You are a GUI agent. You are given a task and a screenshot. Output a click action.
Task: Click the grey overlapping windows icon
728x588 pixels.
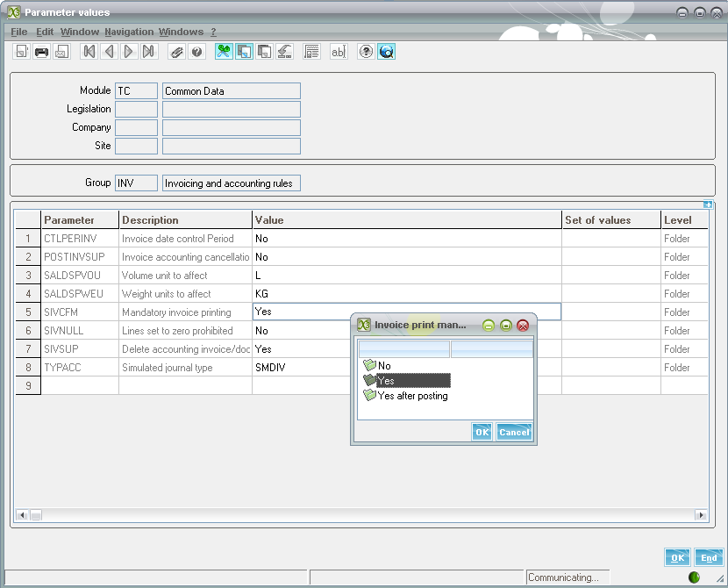(265, 52)
